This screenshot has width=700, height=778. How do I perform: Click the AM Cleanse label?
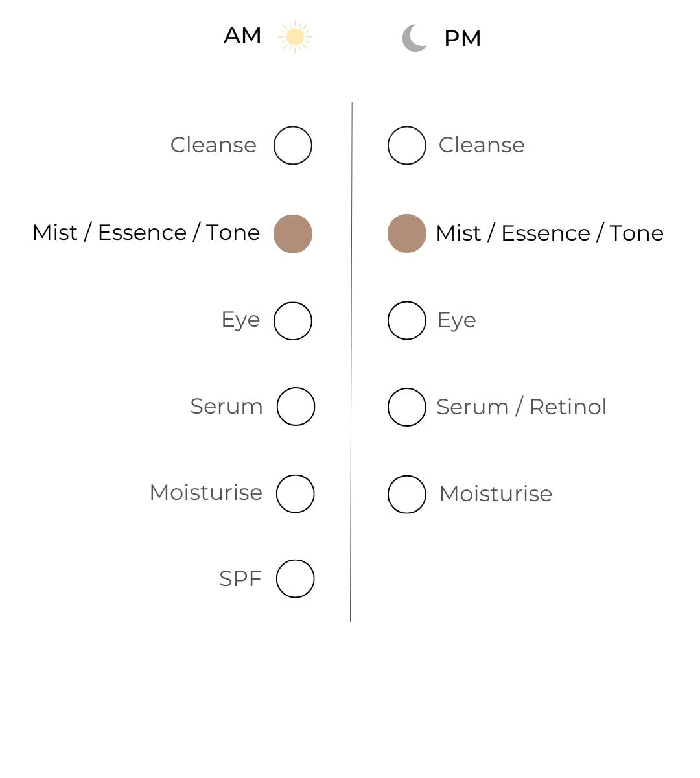click(213, 145)
